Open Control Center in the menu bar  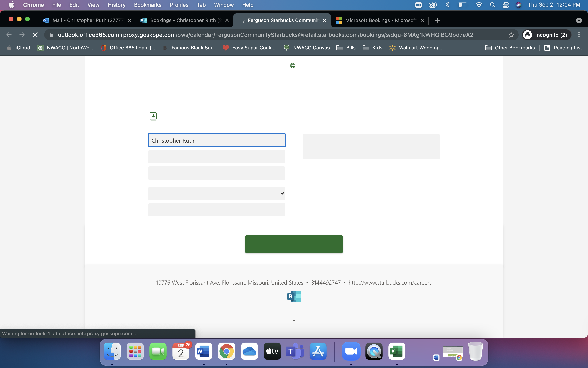[x=506, y=5]
